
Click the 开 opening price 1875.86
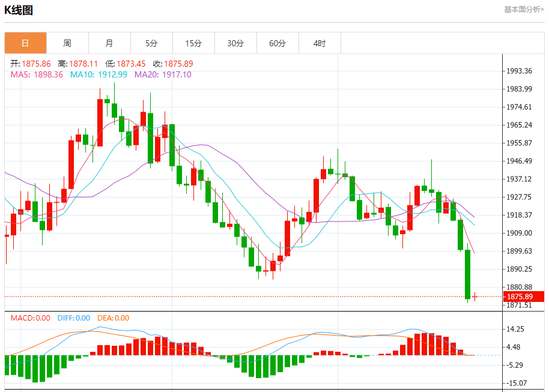[36, 64]
